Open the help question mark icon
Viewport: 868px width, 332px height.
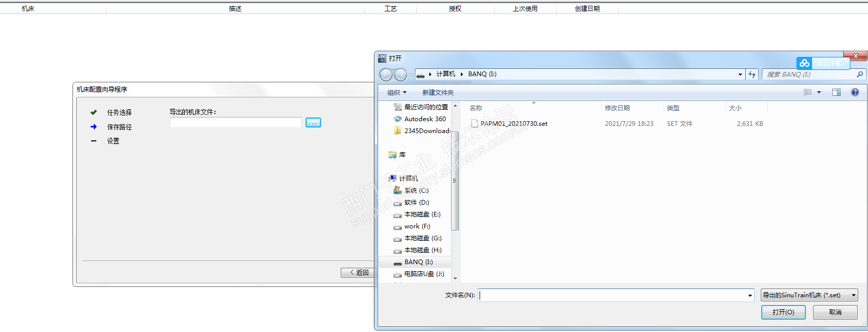click(855, 92)
